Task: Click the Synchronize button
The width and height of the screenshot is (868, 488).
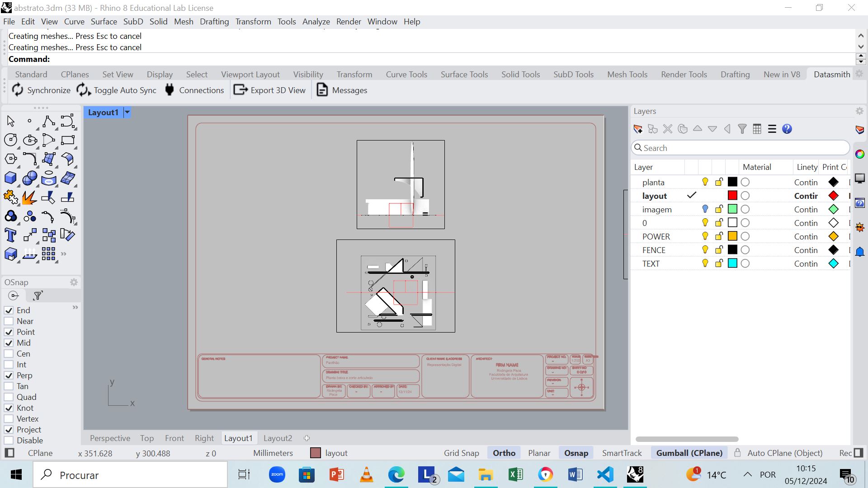Action: 41,90
